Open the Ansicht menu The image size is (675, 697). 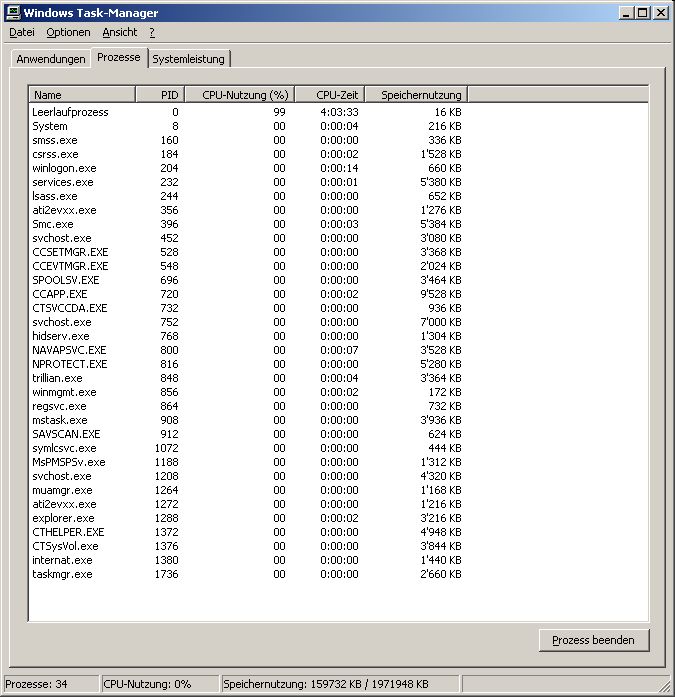(119, 32)
